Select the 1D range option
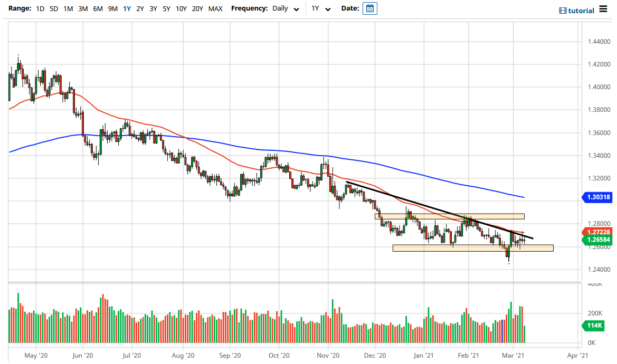Viewport: 617px width, 364px height. pos(40,8)
